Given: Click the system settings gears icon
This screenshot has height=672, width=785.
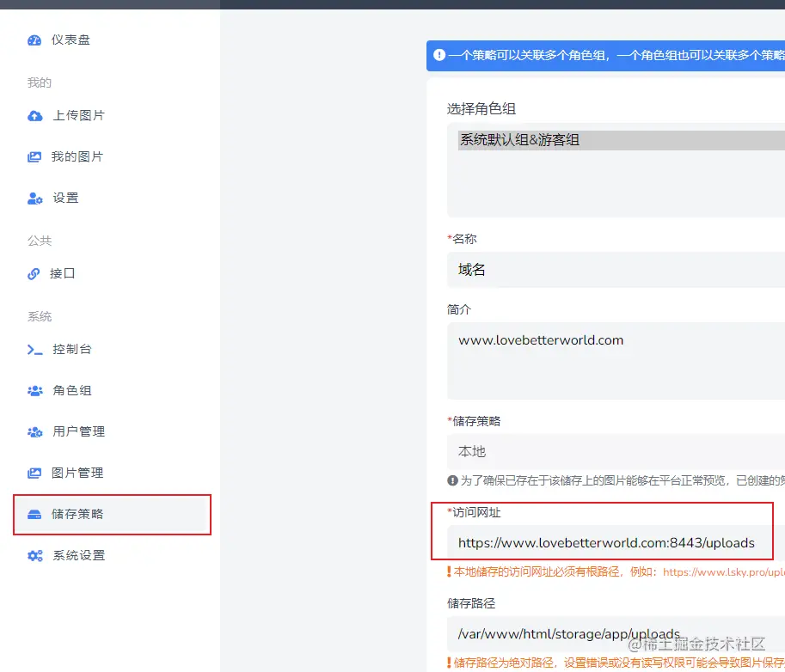Looking at the screenshot, I should tap(34, 555).
